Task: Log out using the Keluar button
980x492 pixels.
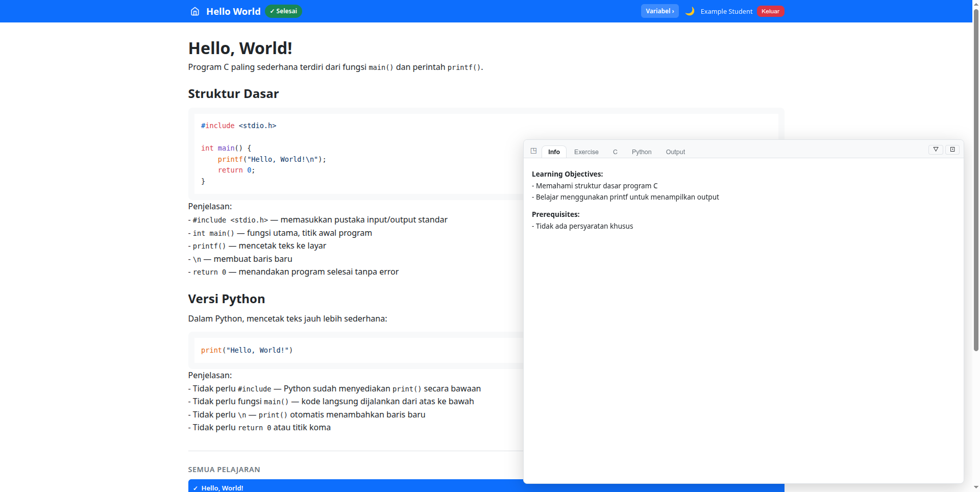Action: [770, 11]
